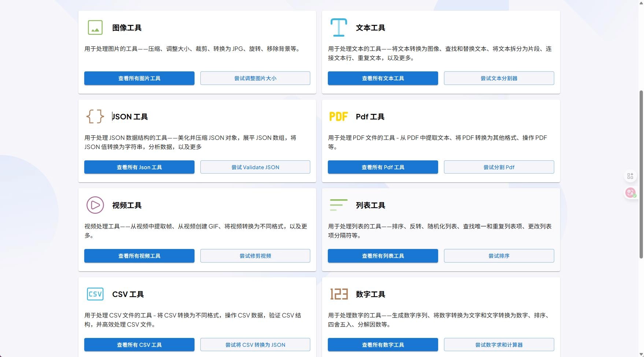Screen dimensions: 644x357
Task: Click the floating translate extension icon
Action: (630, 193)
